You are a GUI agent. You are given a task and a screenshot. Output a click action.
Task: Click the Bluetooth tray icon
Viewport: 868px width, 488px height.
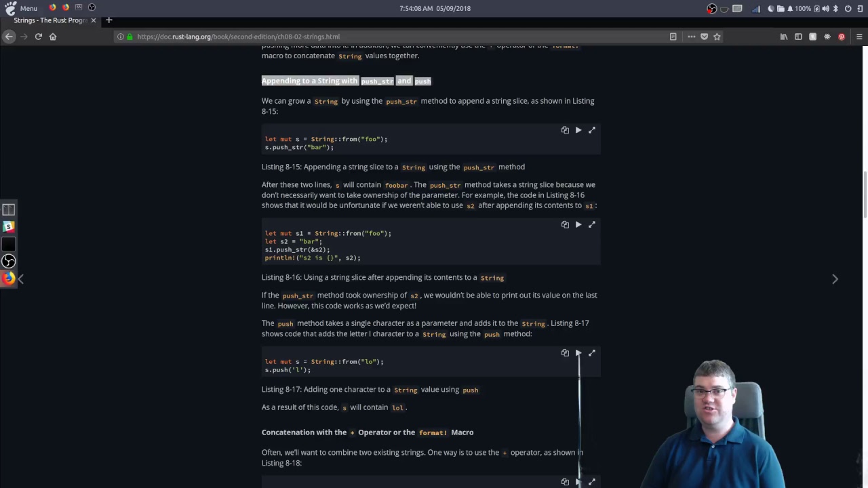tap(835, 9)
